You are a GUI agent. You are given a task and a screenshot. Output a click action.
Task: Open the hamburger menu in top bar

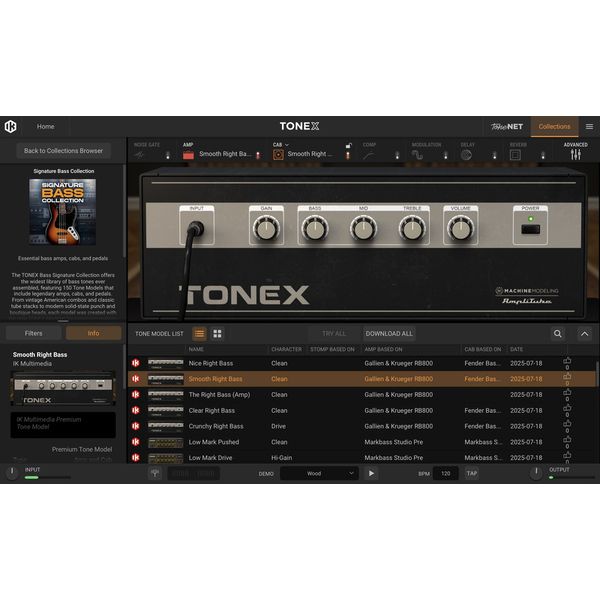pos(589,127)
